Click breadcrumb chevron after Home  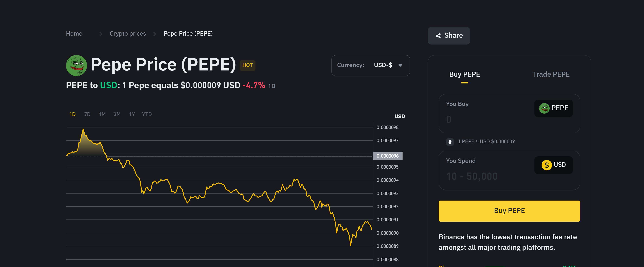[x=101, y=34]
